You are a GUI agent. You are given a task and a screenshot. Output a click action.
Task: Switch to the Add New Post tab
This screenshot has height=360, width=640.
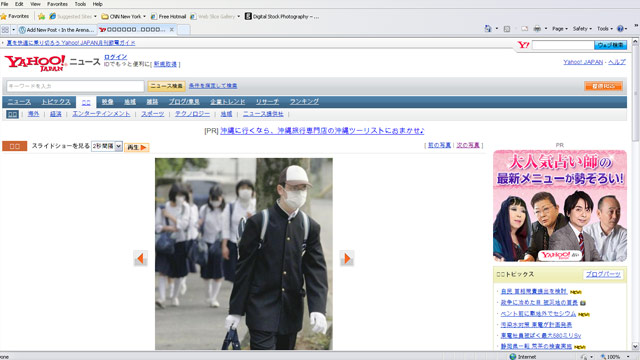click(57, 30)
